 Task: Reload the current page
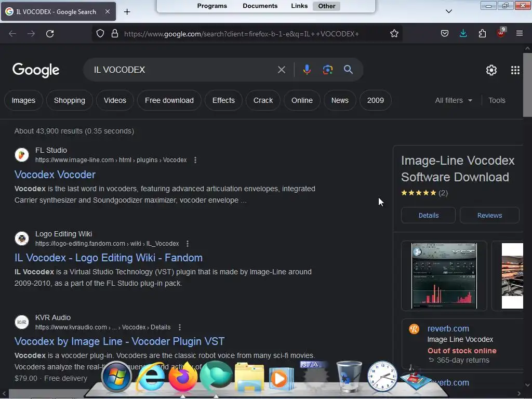click(x=50, y=34)
